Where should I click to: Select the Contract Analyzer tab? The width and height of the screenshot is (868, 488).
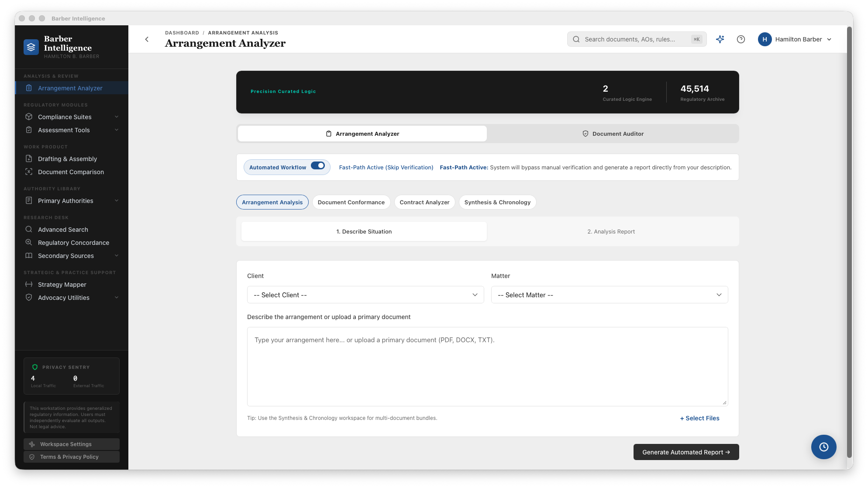[x=424, y=202]
